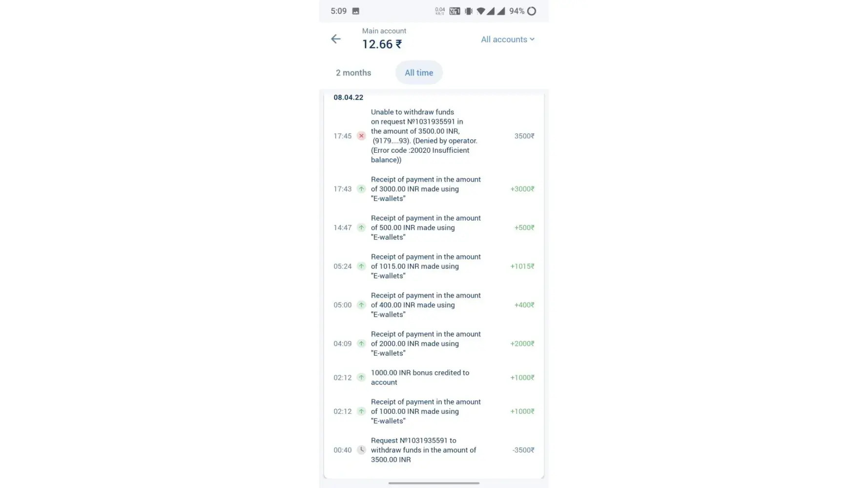Open the Unable to withdraw funds entry

[424, 136]
